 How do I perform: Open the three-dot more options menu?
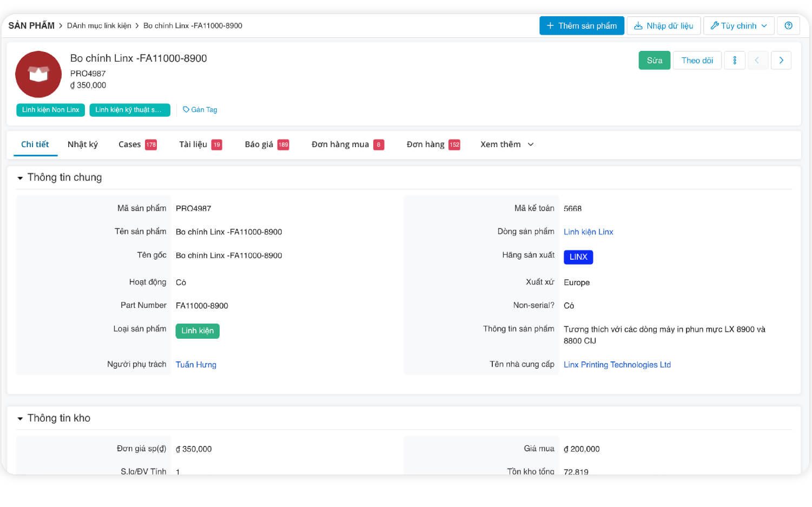click(735, 60)
